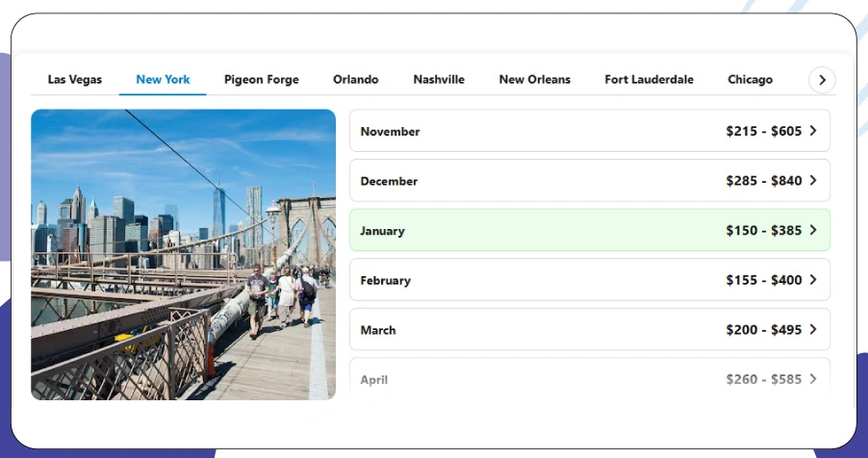Select the $285 - $840 price range
The height and width of the screenshot is (458, 868).
(763, 181)
